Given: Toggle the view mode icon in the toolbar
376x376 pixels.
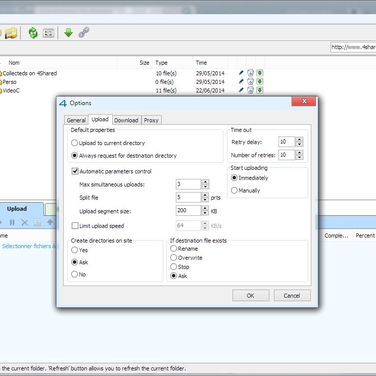Looking at the screenshot, I should 49,33.
